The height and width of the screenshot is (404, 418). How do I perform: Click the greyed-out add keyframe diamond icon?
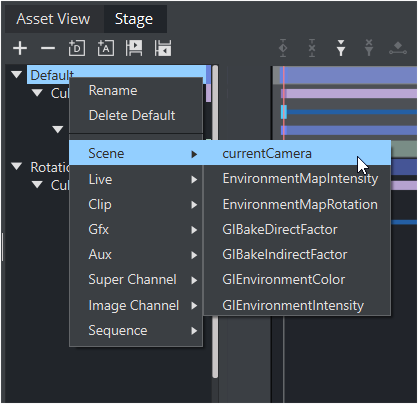click(x=283, y=48)
